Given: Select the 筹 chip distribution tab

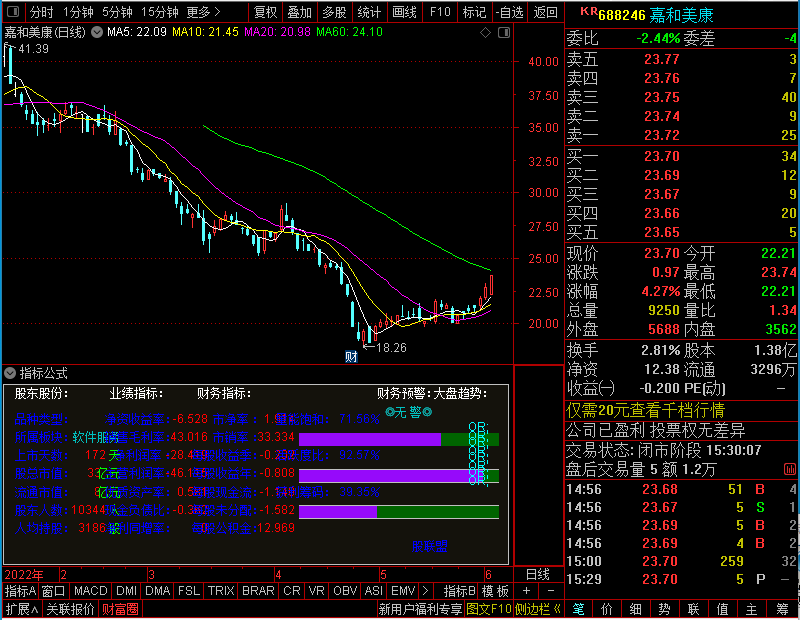Looking at the screenshot, I should [783, 609].
